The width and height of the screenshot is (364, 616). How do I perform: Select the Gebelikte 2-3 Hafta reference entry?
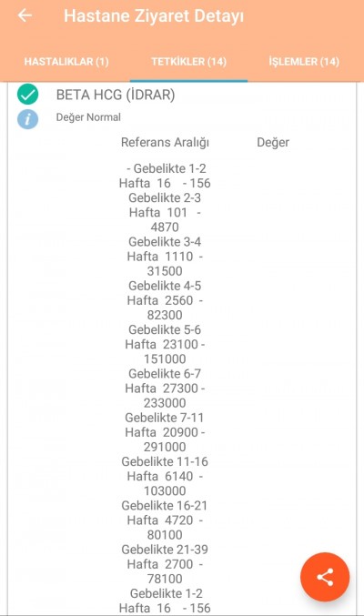(x=165, y=212)
